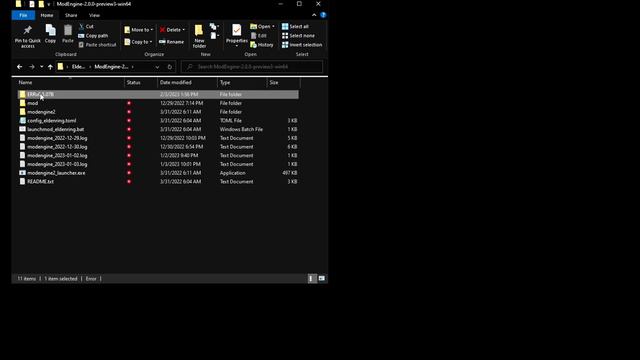The height and width of the screenshot is (360, 640).
Task: Select launchmod_eldenring.bat file
Action: click(x=158, y=129)
